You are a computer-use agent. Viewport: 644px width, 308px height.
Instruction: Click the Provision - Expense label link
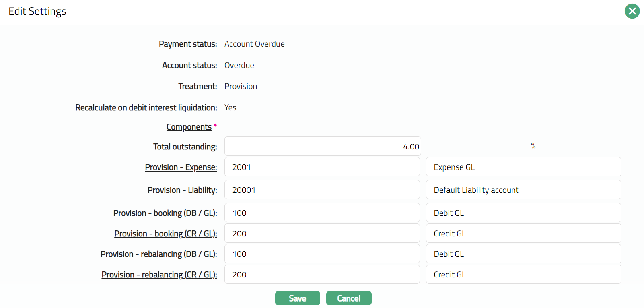pyautogui.click(x=181, y=167)
